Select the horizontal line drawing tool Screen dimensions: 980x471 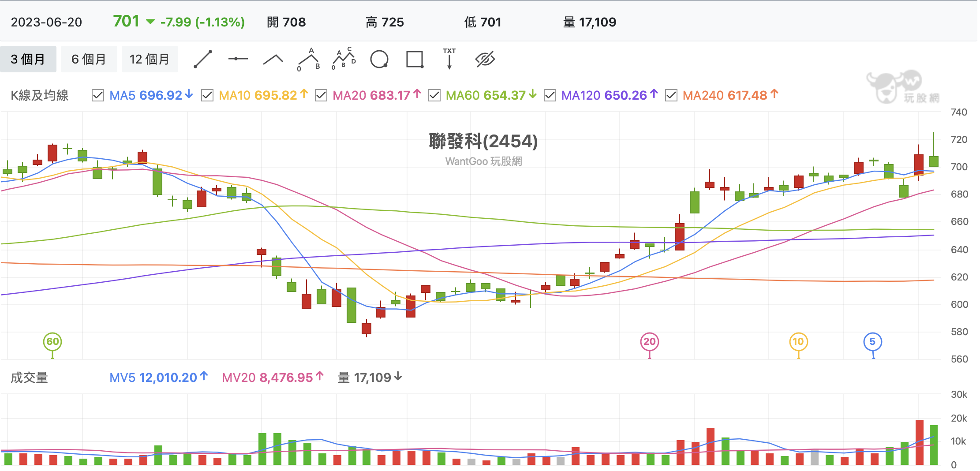pos(238,59)
